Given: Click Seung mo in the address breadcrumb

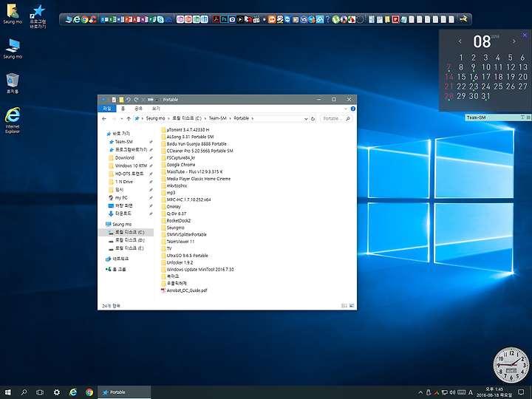Looking at the screenshot, I should point(155,118).
